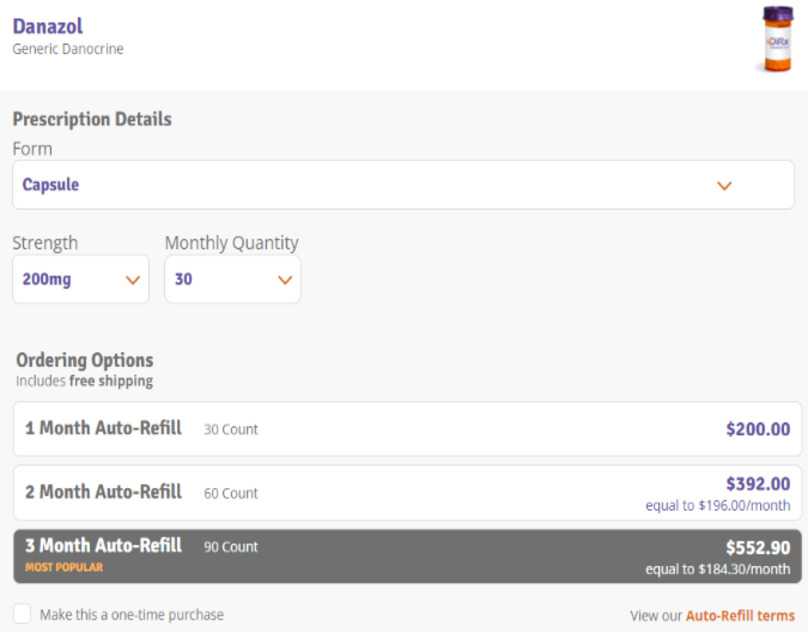808x632 pixels.
Task: Click the orange chevron in the Form field
Action: point(725,186)
